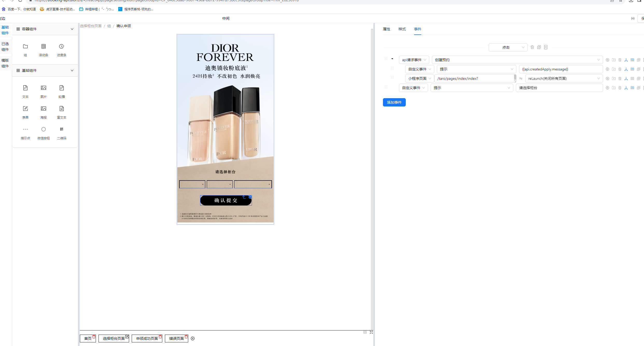Click the 添加事件 button

[394, 102]
